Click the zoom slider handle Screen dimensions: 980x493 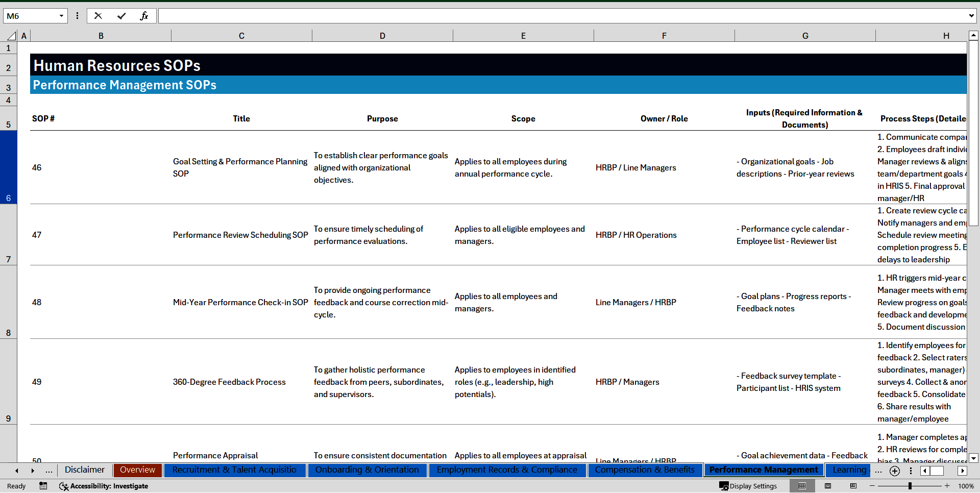click(910, 486)
